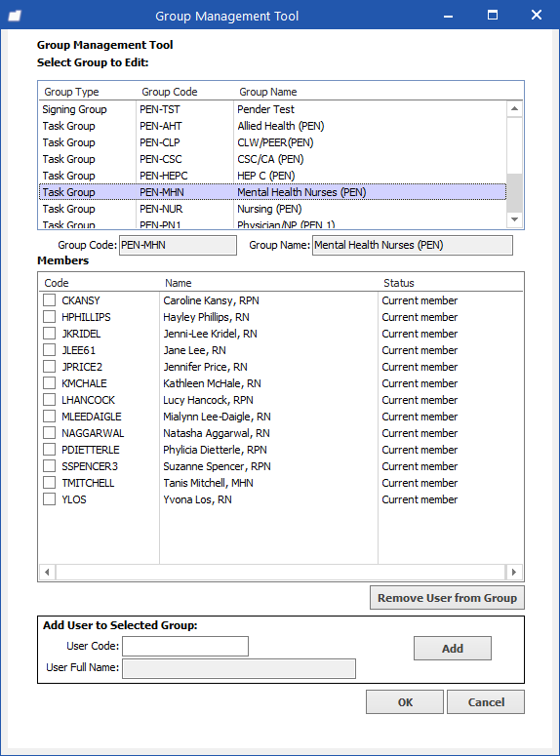This screenshot has width=560, height=756.
Task: Click the group list vertical scrollbar thumb
Action: pyautogui.click(x=515, y=193)
